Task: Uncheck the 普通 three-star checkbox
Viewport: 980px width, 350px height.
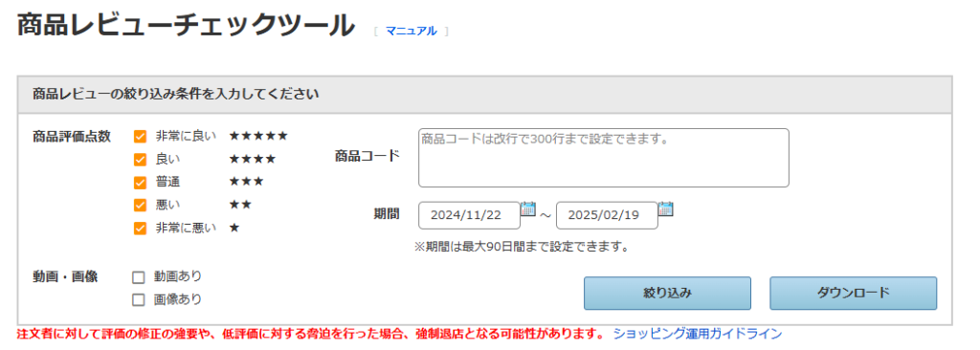Action: coord(140,183)
